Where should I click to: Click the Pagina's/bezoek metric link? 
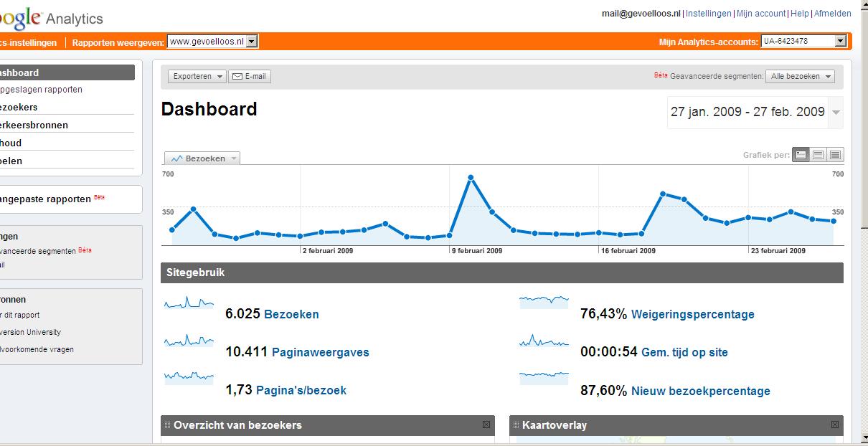coord(301,390)
